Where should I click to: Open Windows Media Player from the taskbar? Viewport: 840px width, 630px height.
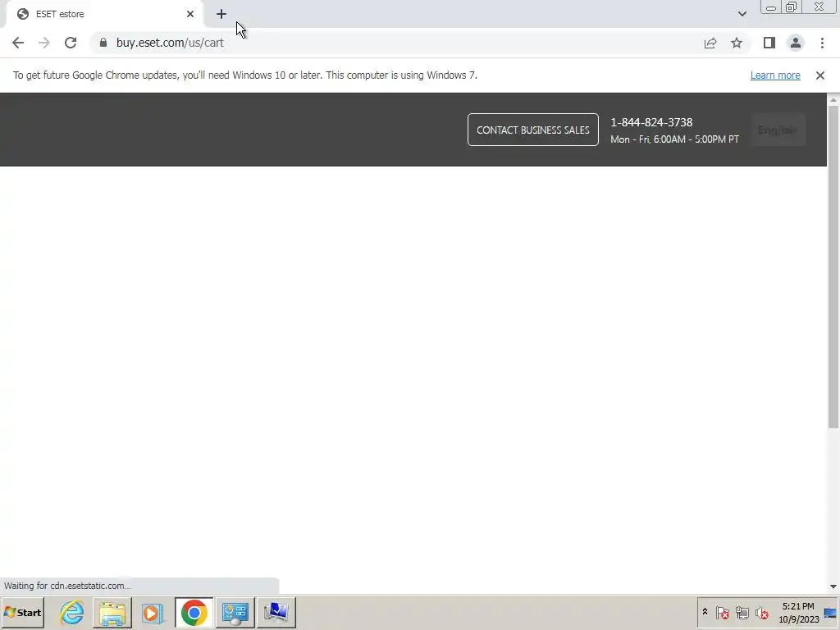(x=153, y=612)
